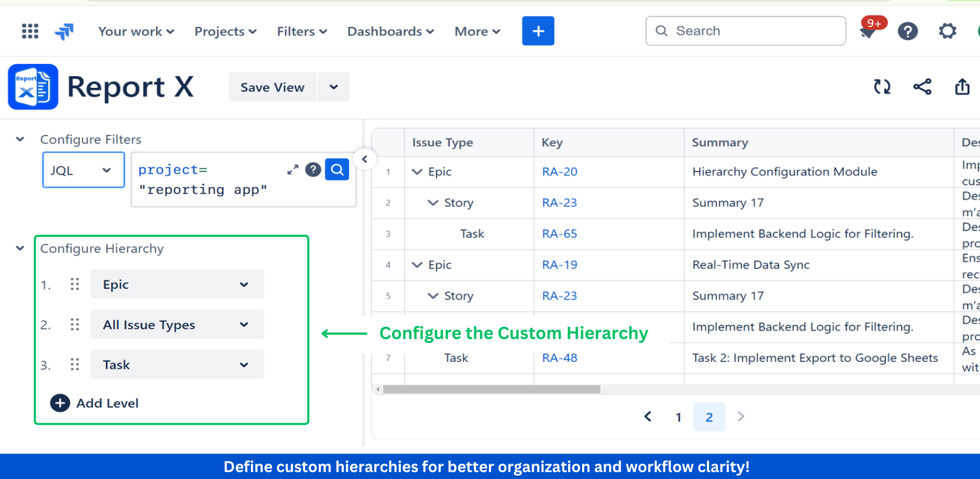Image resolution: width=980 pixels, height=479 pixels.
Task: Go to next page arrow
Action: coord(741,417)
